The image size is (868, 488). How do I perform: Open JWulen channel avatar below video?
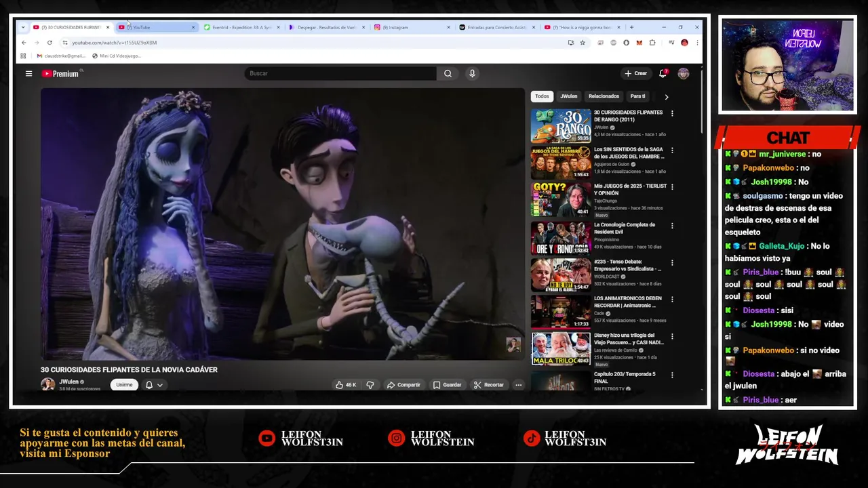(x=47, y=384)
